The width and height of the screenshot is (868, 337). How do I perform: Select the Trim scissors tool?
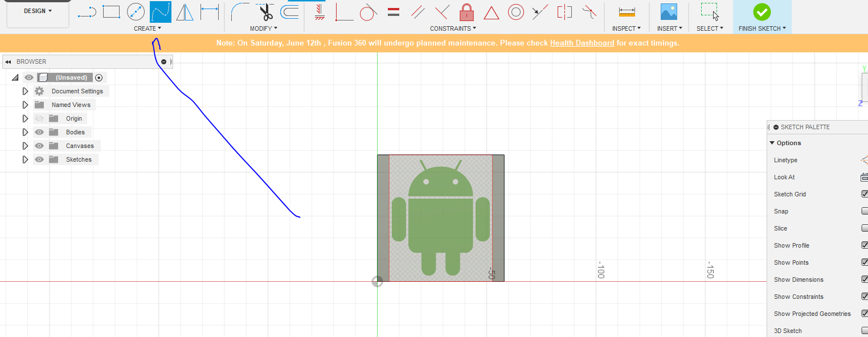[264, 11]
